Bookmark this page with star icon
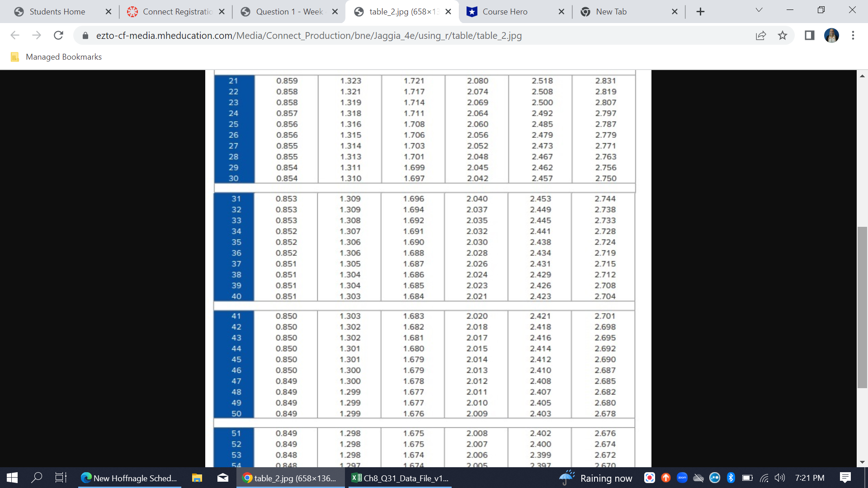Viewport: 868px width, 488px height. point(783,35)
